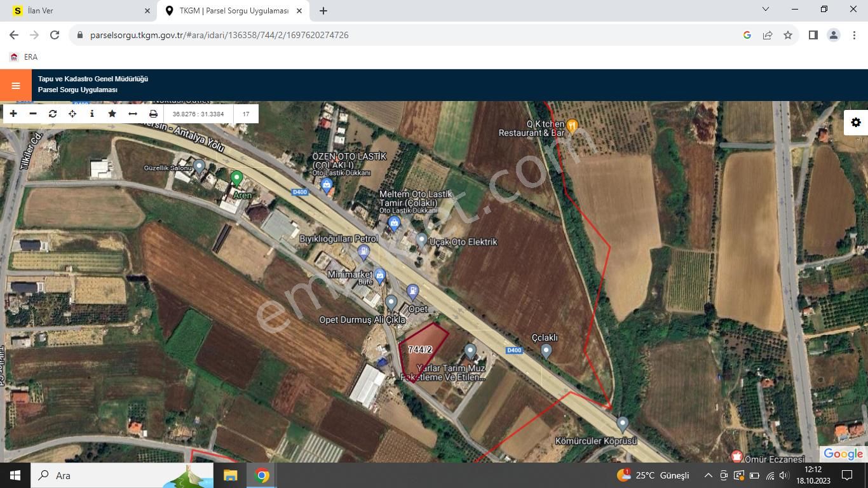Click the address bar URL
The width and height of the screenshot is (868, 488).
tap(219, 35)
